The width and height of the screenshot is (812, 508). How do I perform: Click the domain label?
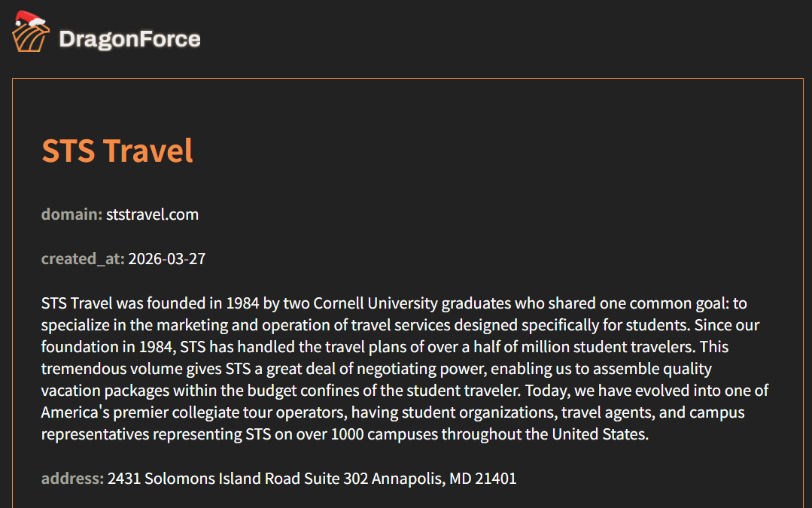[x=71, y=214]
